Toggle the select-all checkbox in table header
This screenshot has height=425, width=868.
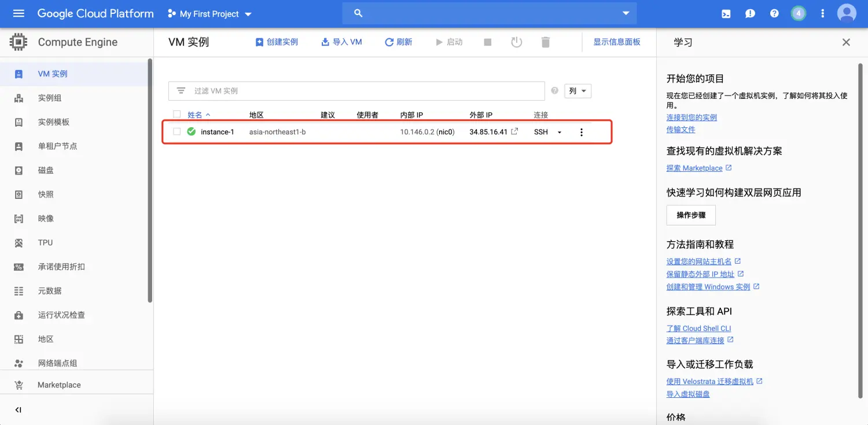pos(177,114)
